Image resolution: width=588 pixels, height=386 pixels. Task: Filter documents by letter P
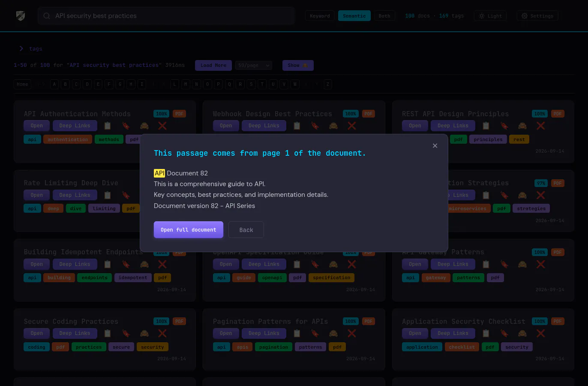coord(219,84)
